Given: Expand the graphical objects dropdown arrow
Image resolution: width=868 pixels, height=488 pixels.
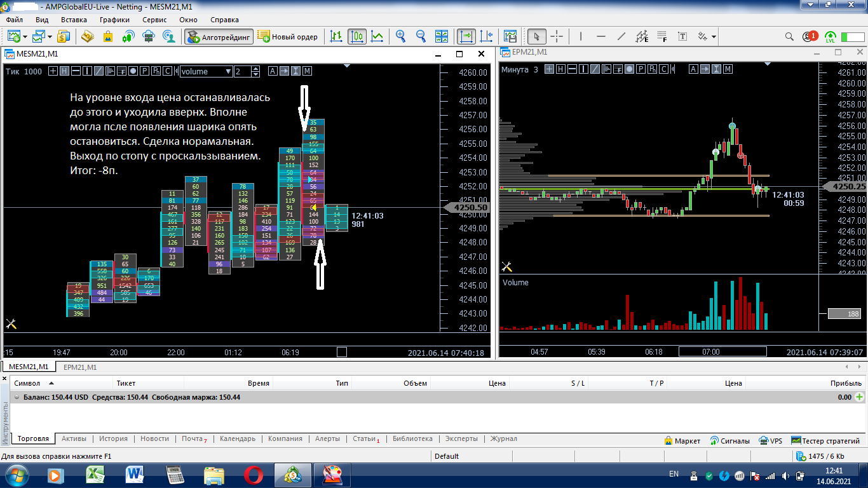Looking at the screenshot, I should click(714, 37).
